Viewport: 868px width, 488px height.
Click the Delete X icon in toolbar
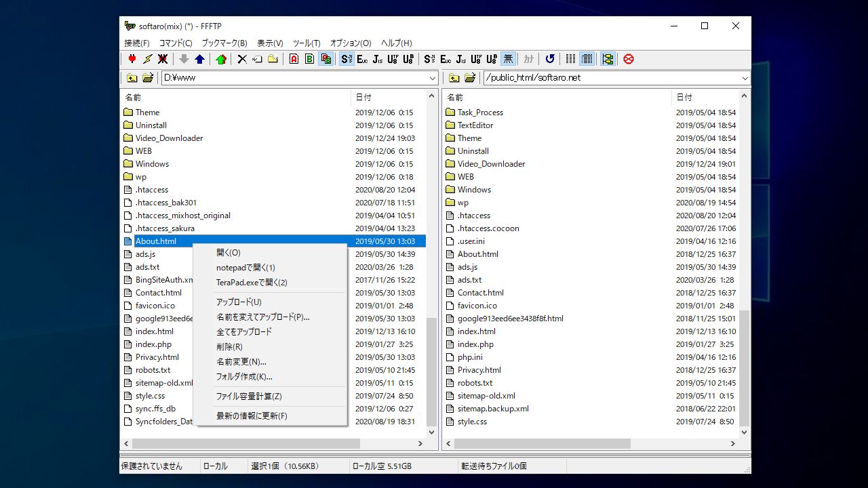click(x=241, y=59)
